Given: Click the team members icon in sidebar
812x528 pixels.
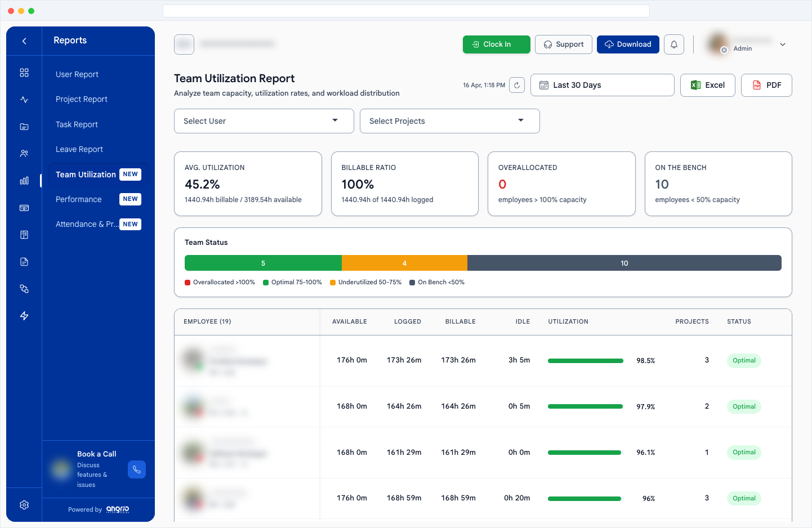Looking at the screenshot, I should coord(24,154).
